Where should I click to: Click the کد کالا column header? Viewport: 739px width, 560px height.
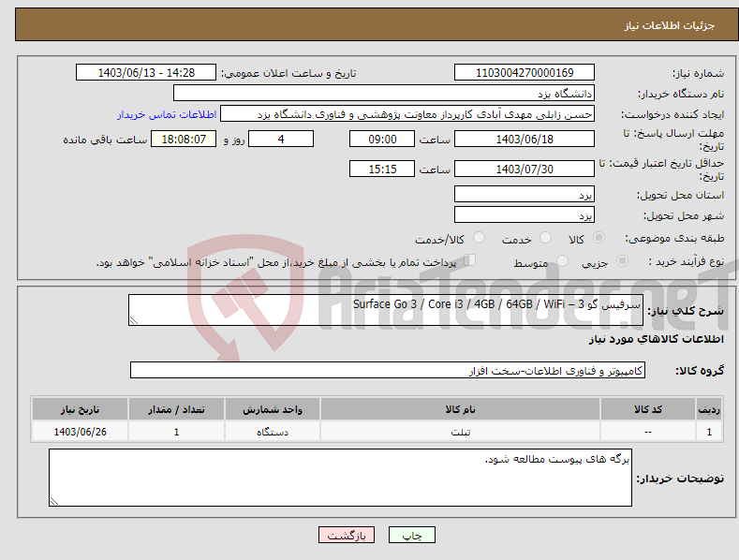coord(648,409)
